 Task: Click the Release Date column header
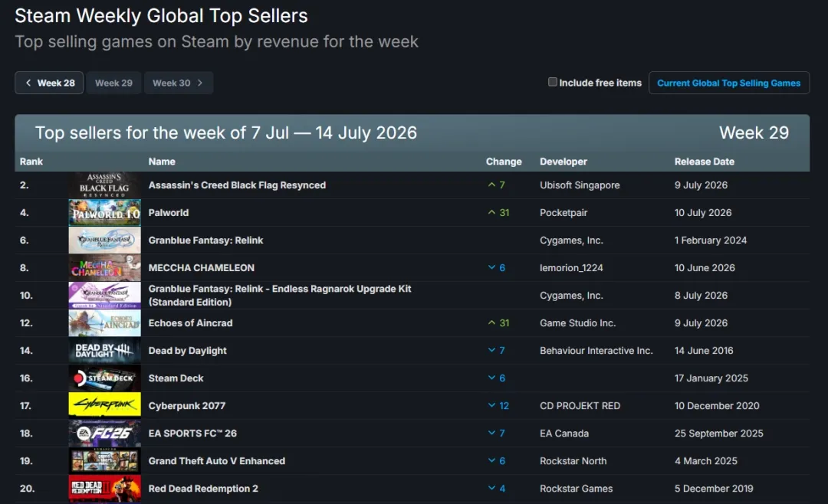pyautogui.click(x=704, y=162)
